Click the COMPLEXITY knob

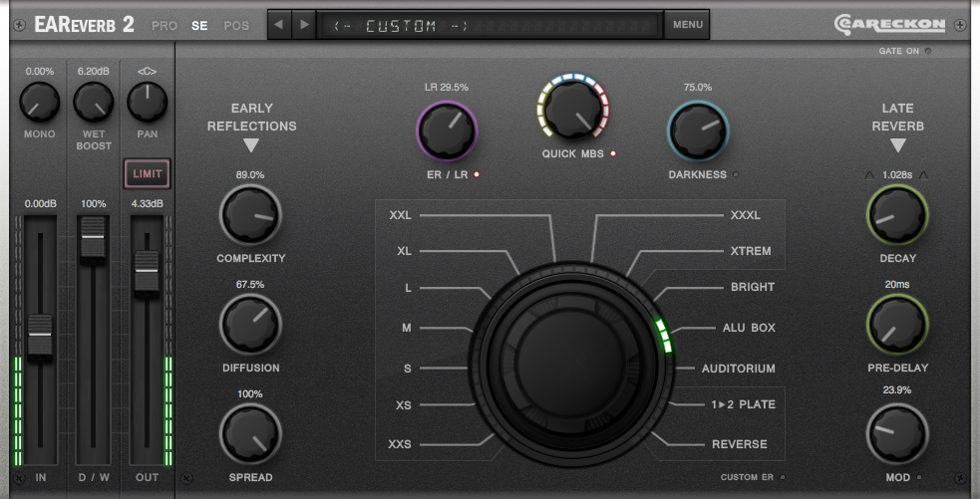click(x=250, y=215)
